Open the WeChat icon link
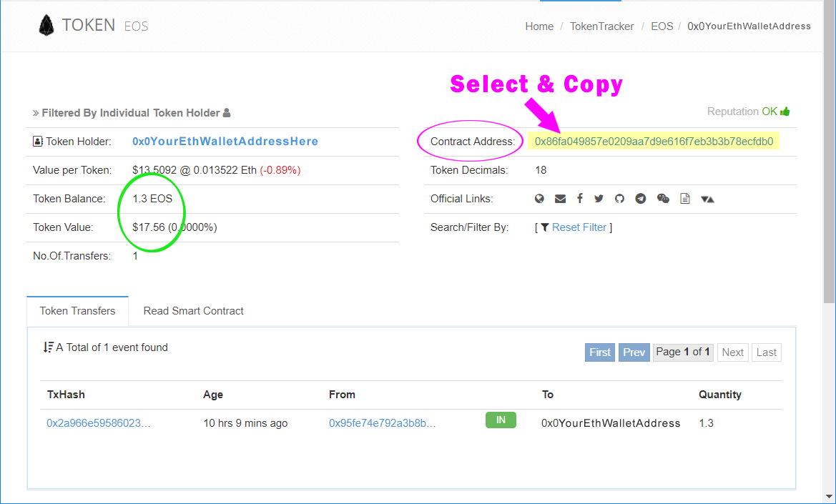Screen dimensions: 836x504 pyautogui.click(x=663, y=199)
